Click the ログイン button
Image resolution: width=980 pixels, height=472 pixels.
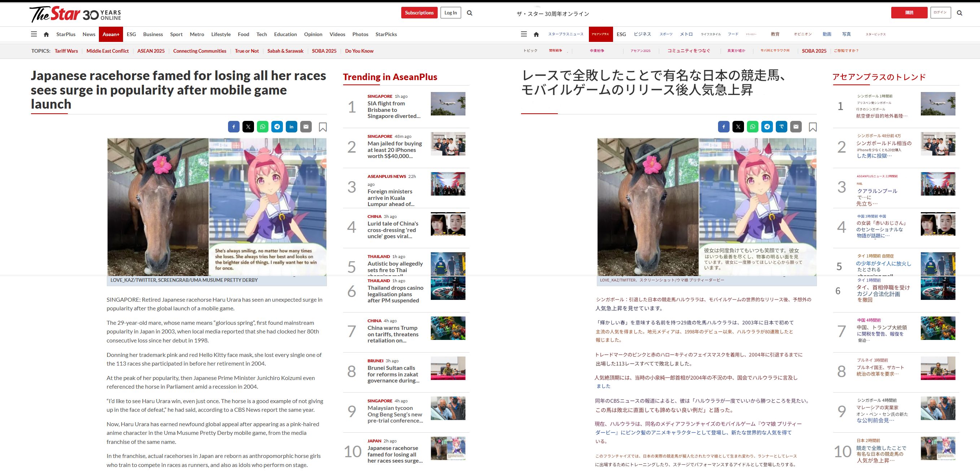point(940,13)
